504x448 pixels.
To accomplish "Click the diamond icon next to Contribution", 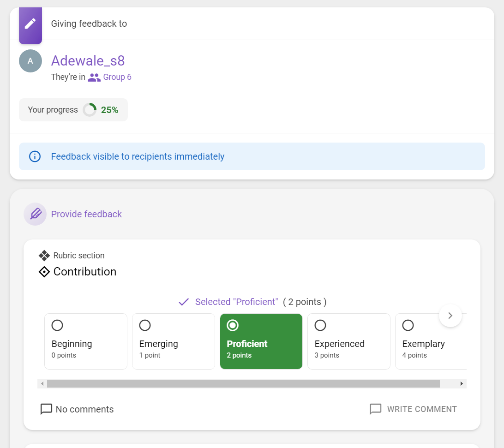I will pos(44,272).
